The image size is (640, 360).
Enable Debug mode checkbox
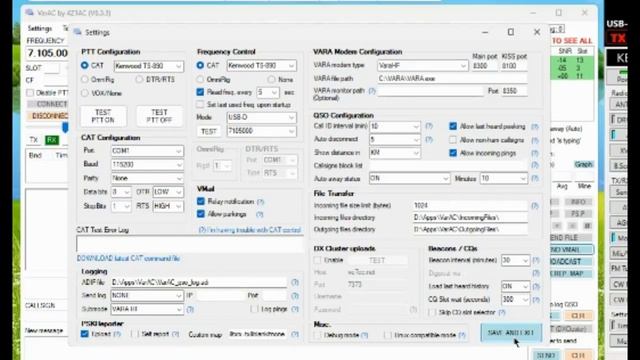[317, 335]
